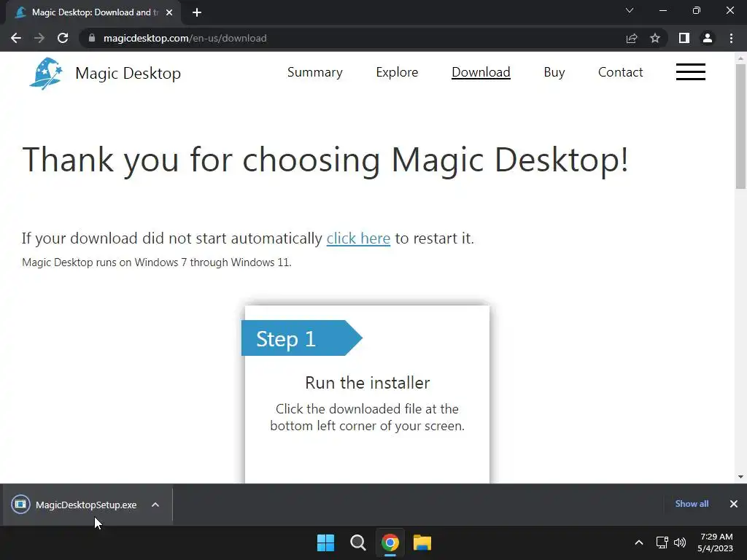Click the page vertical scrollbar thumb

tap(740, 126)
